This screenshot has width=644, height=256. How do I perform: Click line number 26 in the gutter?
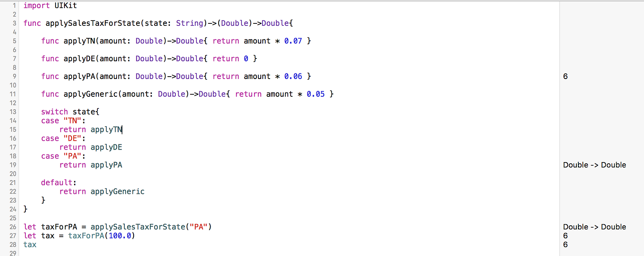point(13,227)
